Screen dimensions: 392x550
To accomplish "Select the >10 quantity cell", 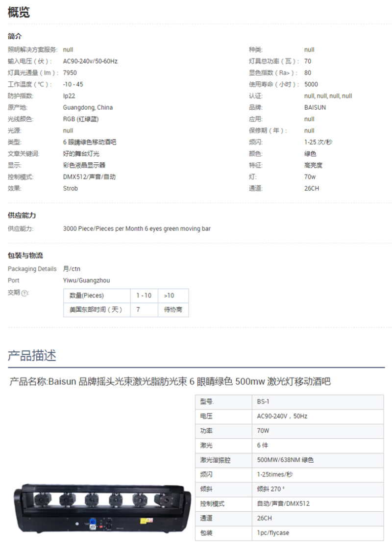I will click(x=169, y=296).
